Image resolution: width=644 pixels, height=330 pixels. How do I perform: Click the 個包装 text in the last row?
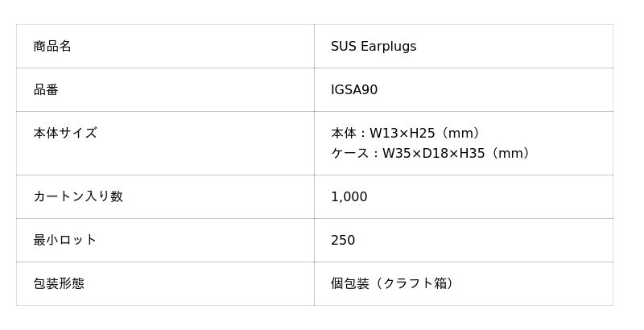click(x=350, y=283)
